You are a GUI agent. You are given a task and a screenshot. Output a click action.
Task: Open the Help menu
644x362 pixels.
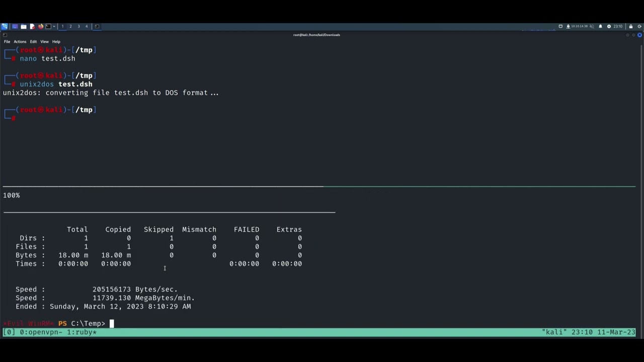click(x=56, y=42)
